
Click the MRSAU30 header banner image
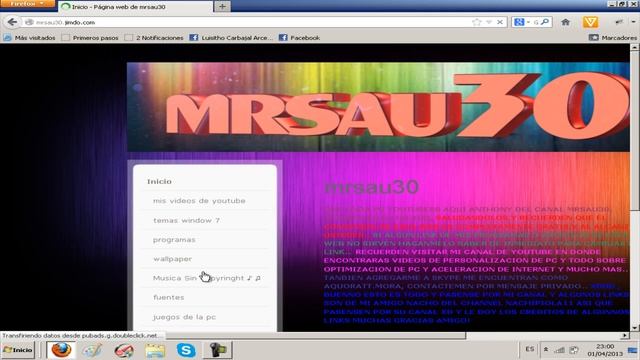point(378,107)
